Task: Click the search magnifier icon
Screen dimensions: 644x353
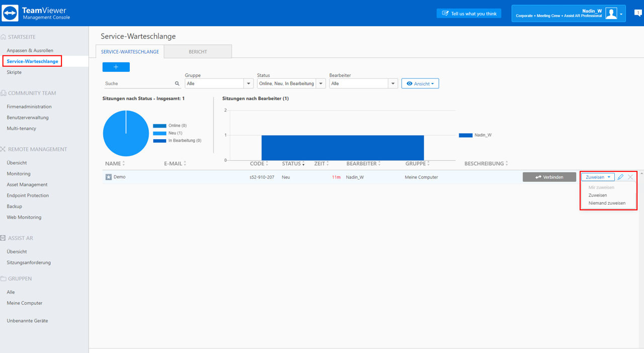Action: [177, 83]
